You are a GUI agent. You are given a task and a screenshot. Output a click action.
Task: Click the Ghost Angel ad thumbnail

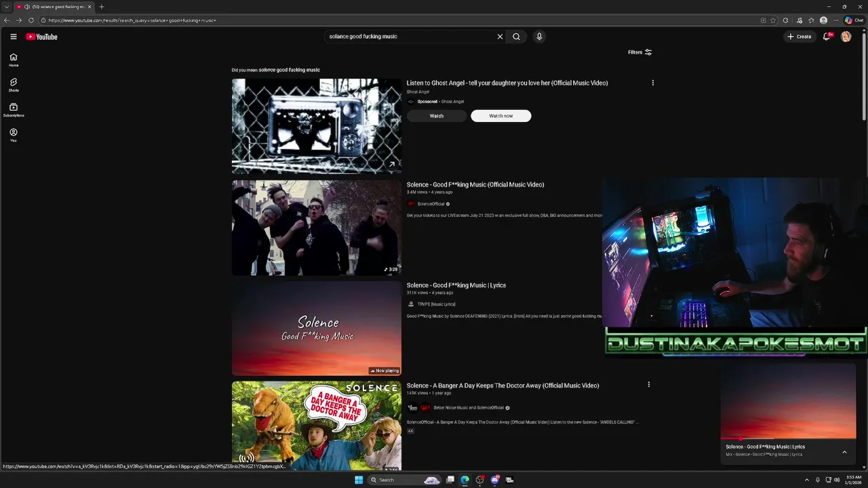click(x=317, y=127)
